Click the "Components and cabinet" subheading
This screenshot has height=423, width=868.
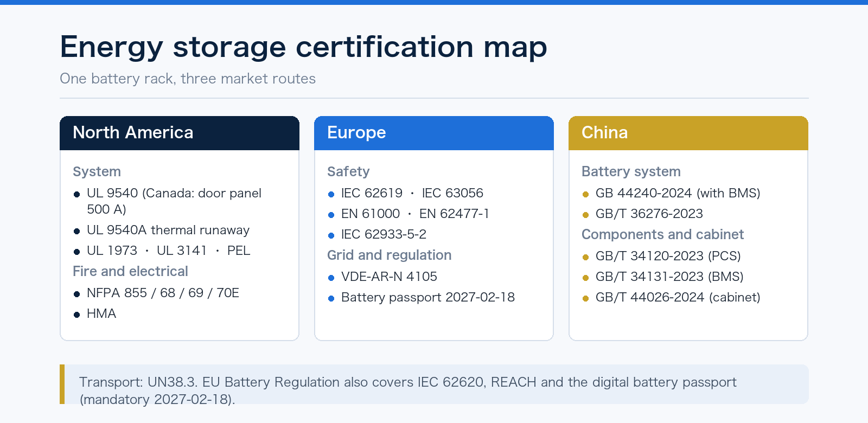pos(663,234)
